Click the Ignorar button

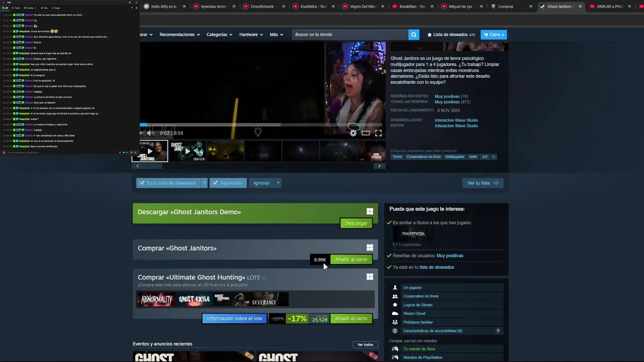[x=262, y=183]
